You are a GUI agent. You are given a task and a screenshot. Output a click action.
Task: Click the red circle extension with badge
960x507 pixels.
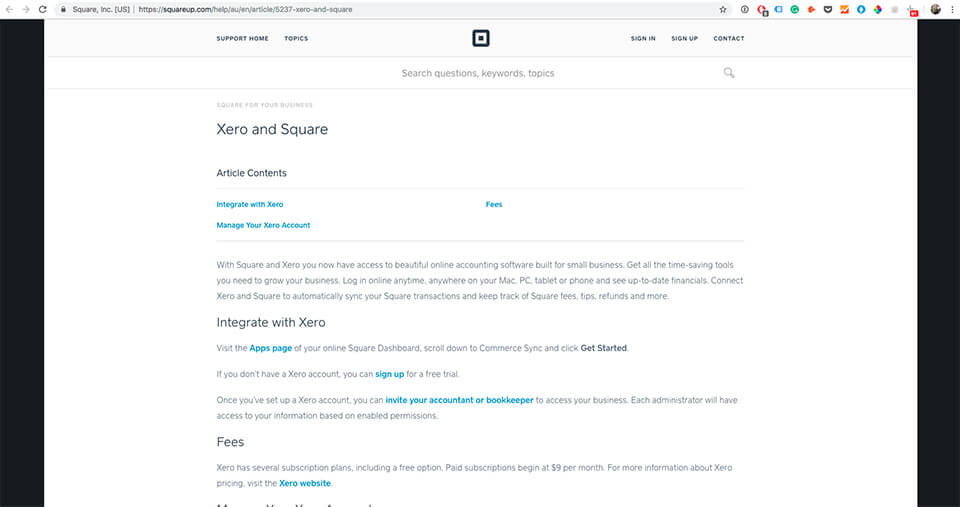point(762,10)
